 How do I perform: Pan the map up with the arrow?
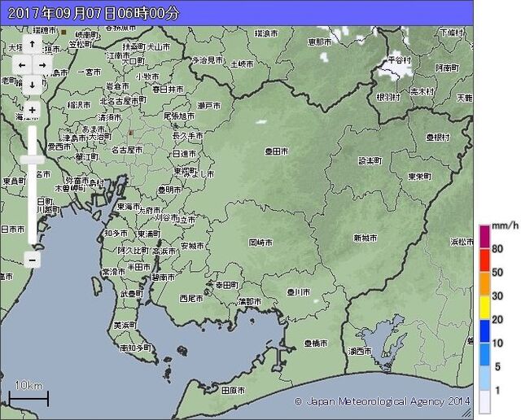(33, 44)
